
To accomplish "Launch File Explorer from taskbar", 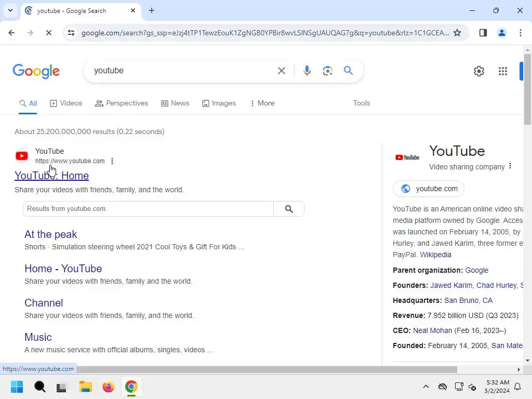I will (x=86, y=387).
